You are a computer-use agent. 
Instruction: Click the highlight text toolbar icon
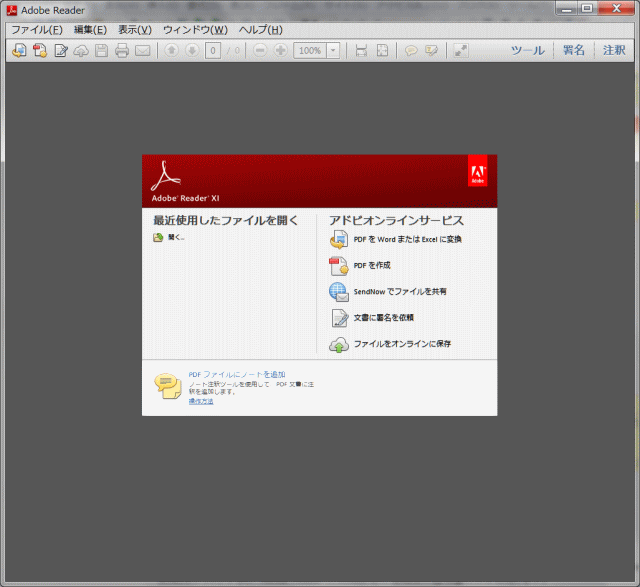coord(431,51)
